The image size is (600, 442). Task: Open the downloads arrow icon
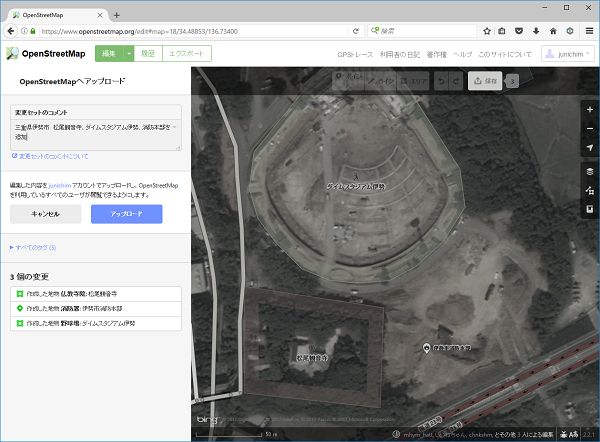536,31
